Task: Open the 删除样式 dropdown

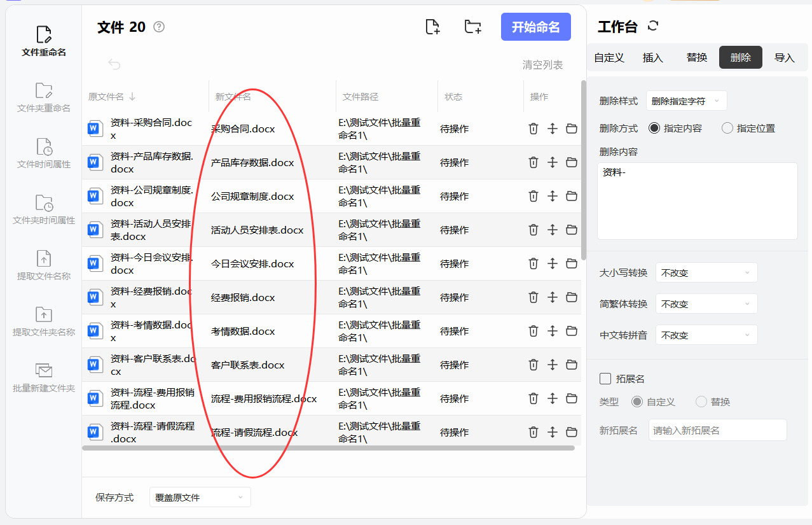Action: [x=686, y=101]
